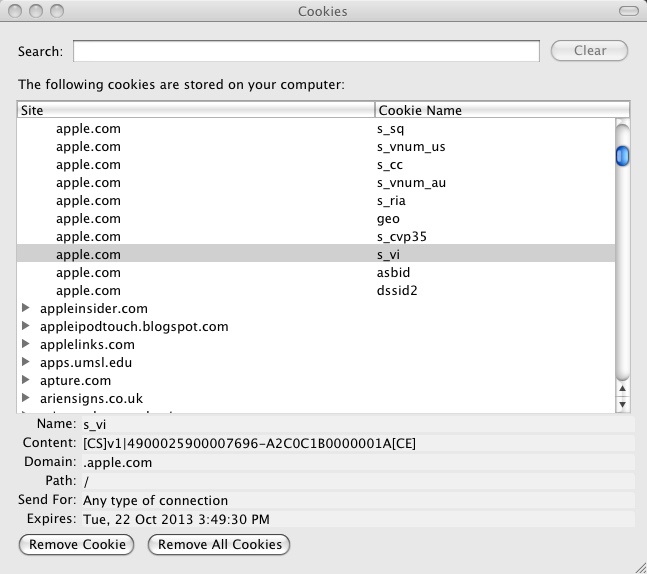Image resolution: width=647 pixels, height=574 pixels.
Task: Click the blue scrollbar thumb
Action: tap(622, 155)
